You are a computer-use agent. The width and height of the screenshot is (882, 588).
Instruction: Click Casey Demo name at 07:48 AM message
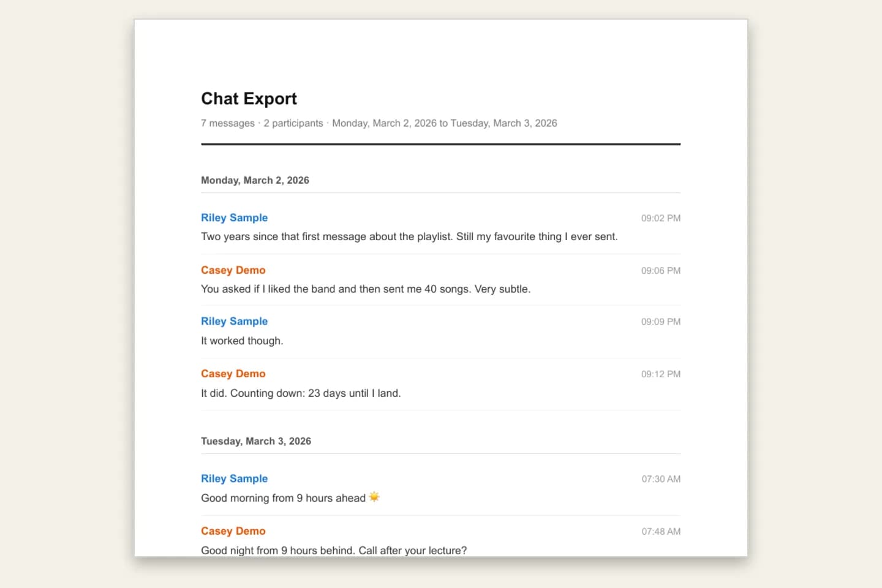click(233, 531)
